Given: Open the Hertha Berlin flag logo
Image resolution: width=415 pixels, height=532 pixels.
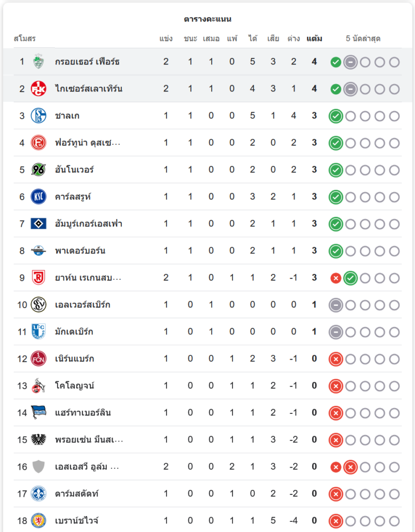Looking at the screenshot, I should point(38,413).
